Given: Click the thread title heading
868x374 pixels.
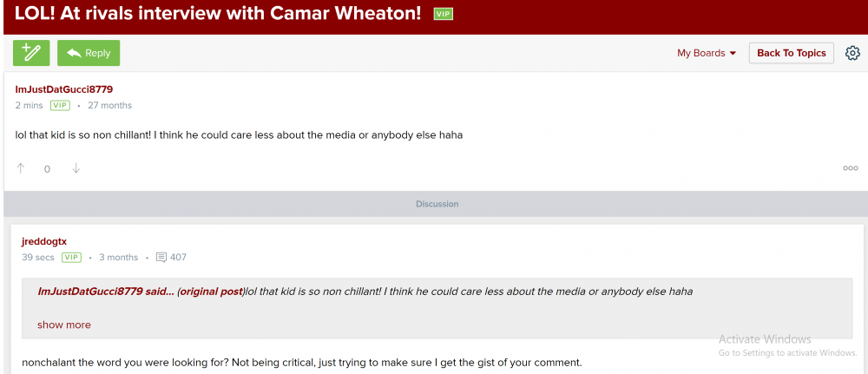Looking at the screenshot, I should coord(218,14).
